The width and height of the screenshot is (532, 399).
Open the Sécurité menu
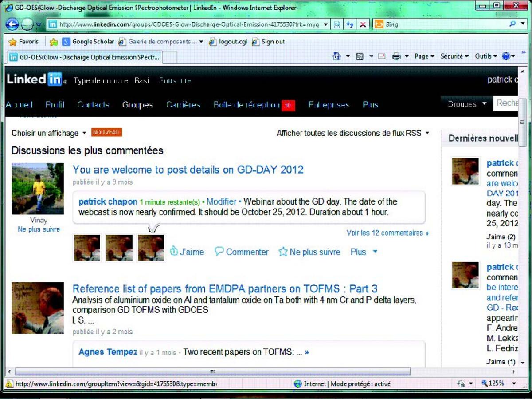pyautogui.click(x=454, y=56)
